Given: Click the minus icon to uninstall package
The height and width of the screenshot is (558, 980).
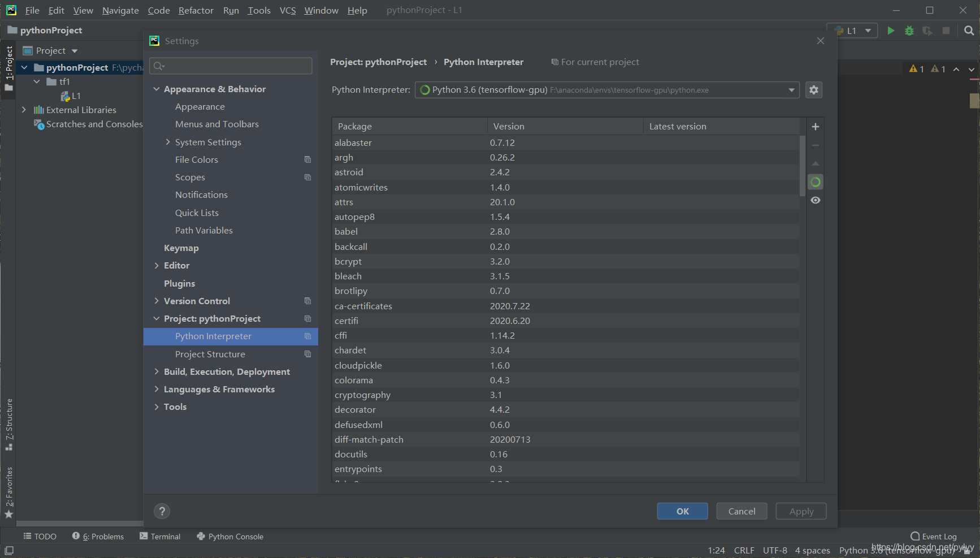Looking at the screenshot, I should pos(816,145).
